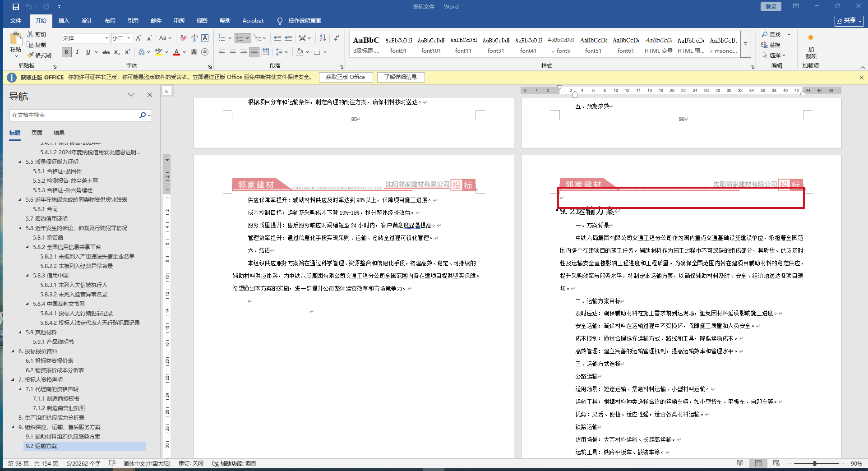Image resolution: width=868 pixels, height=471 pixels.
Task: Align paragraph text to the left
Action: pos(222,52)
